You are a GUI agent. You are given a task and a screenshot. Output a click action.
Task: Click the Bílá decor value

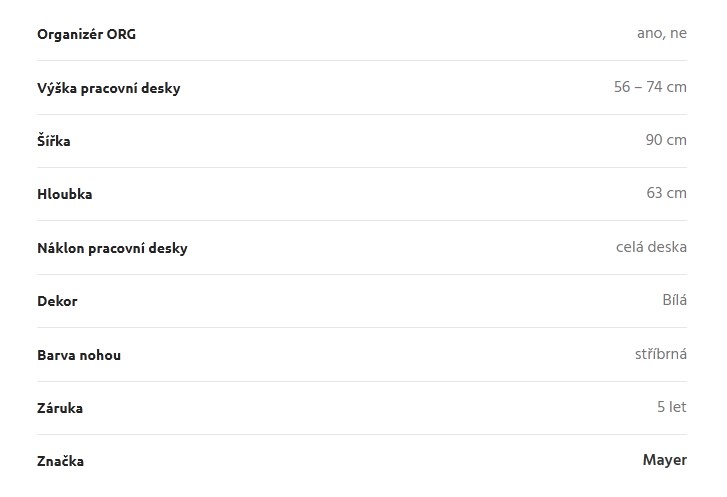coord(675,300)
